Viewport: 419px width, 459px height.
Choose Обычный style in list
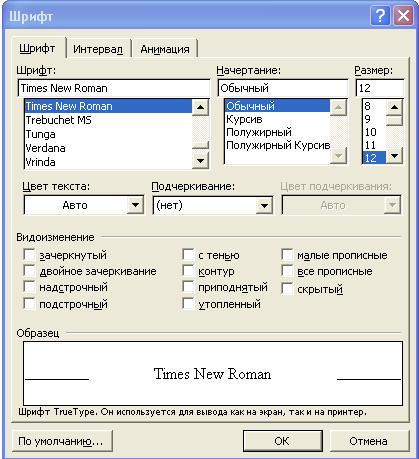click(277, 106)
